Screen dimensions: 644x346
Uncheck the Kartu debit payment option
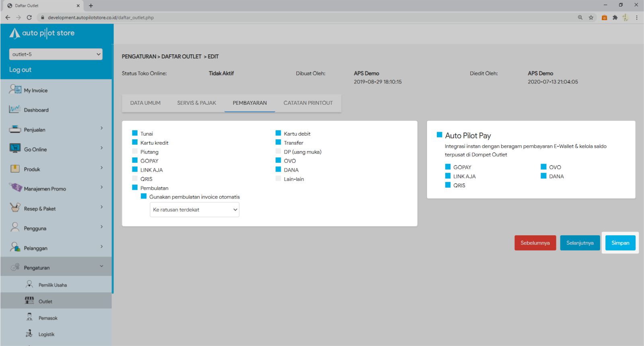click(x=278, y=133)
